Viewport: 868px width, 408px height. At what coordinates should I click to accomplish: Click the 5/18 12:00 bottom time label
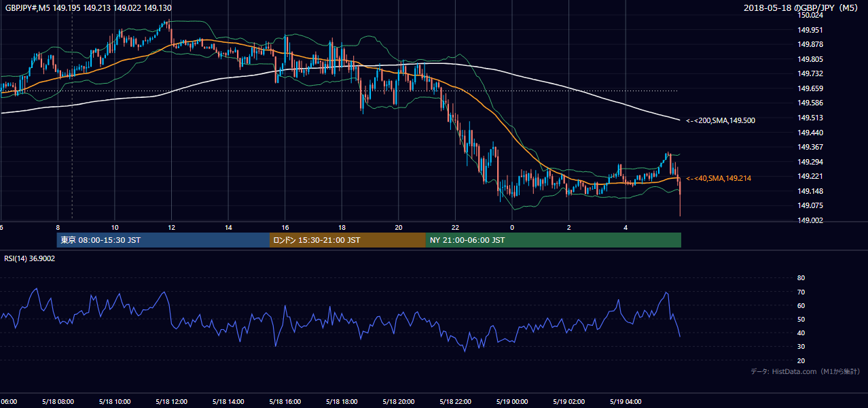tap(171, 402)
